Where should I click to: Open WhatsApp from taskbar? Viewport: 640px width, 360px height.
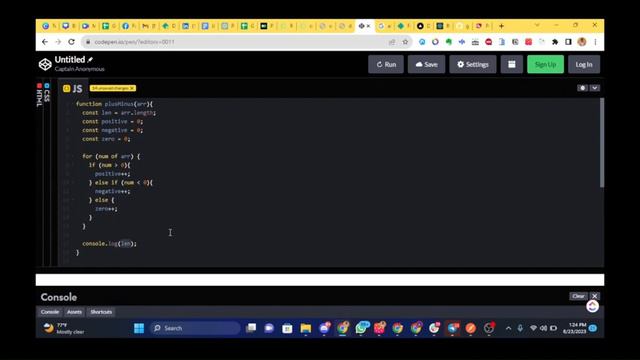361,328
